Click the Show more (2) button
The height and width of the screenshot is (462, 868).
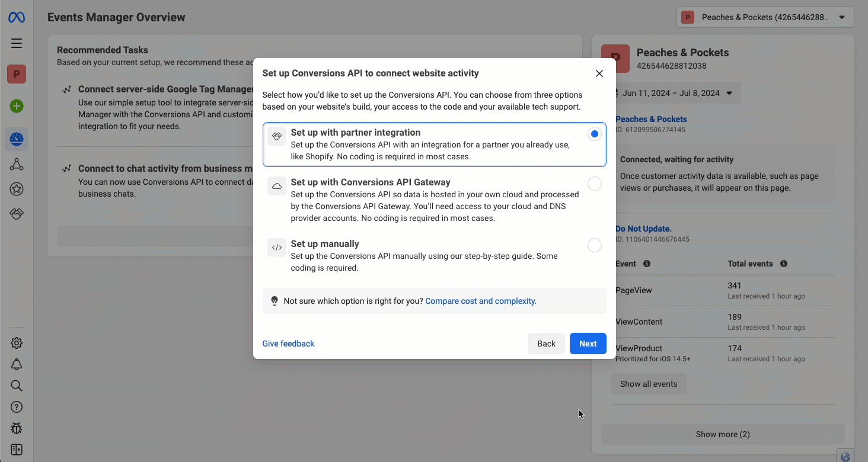click(723, 434)
